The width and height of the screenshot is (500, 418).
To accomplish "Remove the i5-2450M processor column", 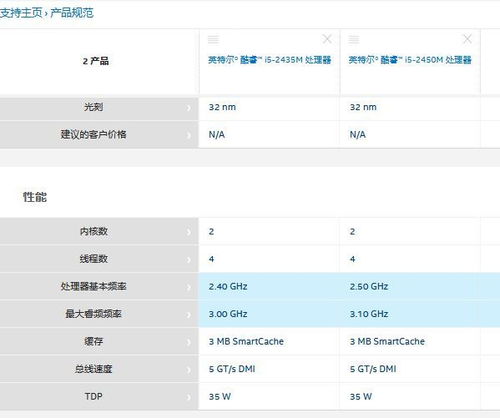I will point(467,39).
